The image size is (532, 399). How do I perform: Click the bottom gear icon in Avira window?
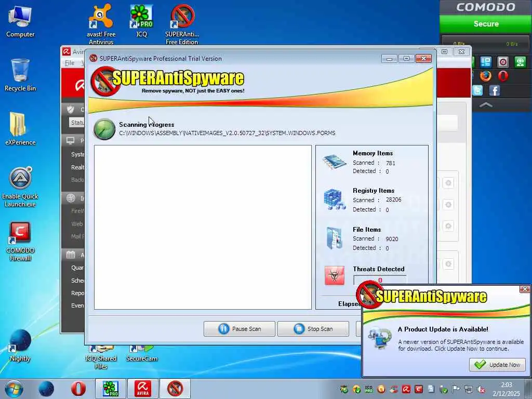pyautogui.click(x=448, y=264)
